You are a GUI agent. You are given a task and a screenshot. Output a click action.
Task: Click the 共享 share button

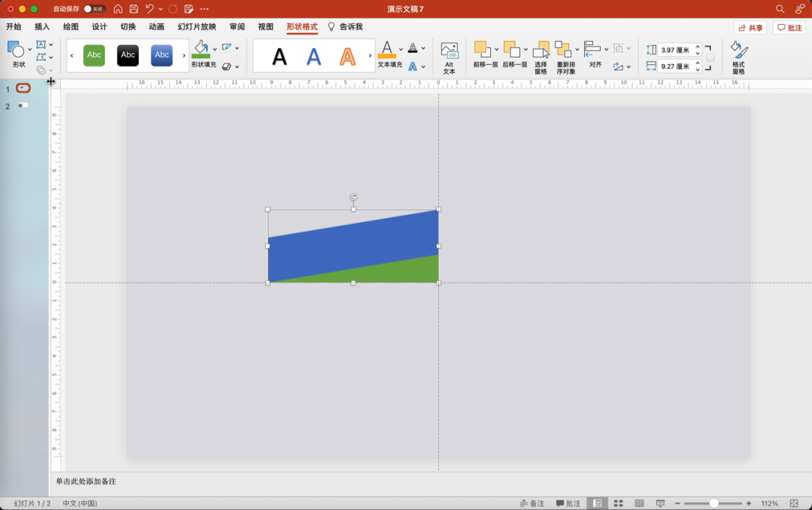(750, 28)
